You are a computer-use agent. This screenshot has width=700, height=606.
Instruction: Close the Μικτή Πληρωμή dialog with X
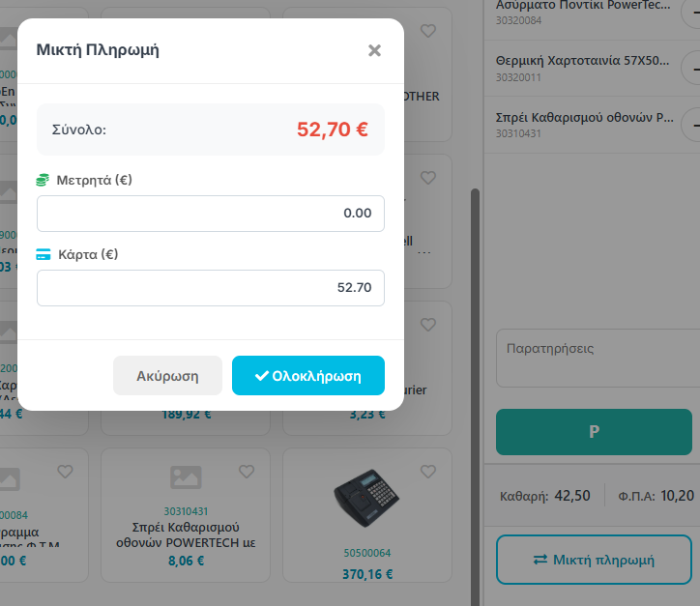pyautogui.click(x=374, y=50)
